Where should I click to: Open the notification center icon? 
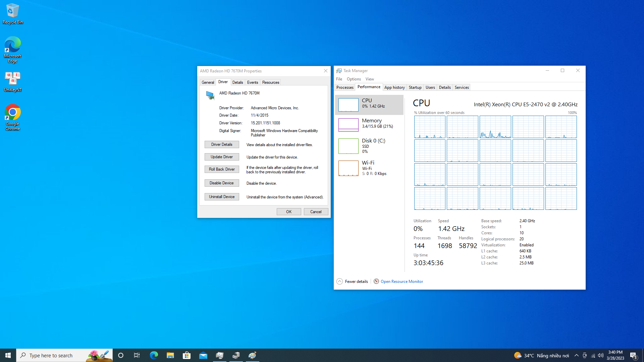(x=633, y=355)
